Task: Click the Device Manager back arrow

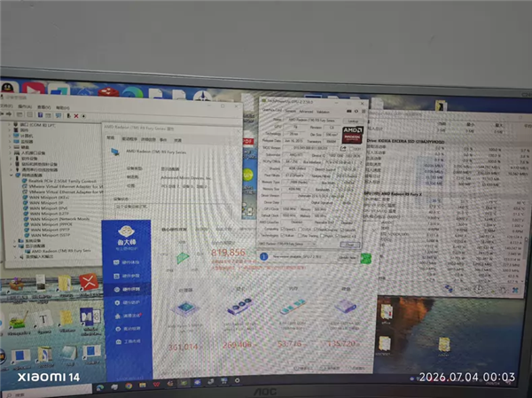Action: click(x=2, y=114)
